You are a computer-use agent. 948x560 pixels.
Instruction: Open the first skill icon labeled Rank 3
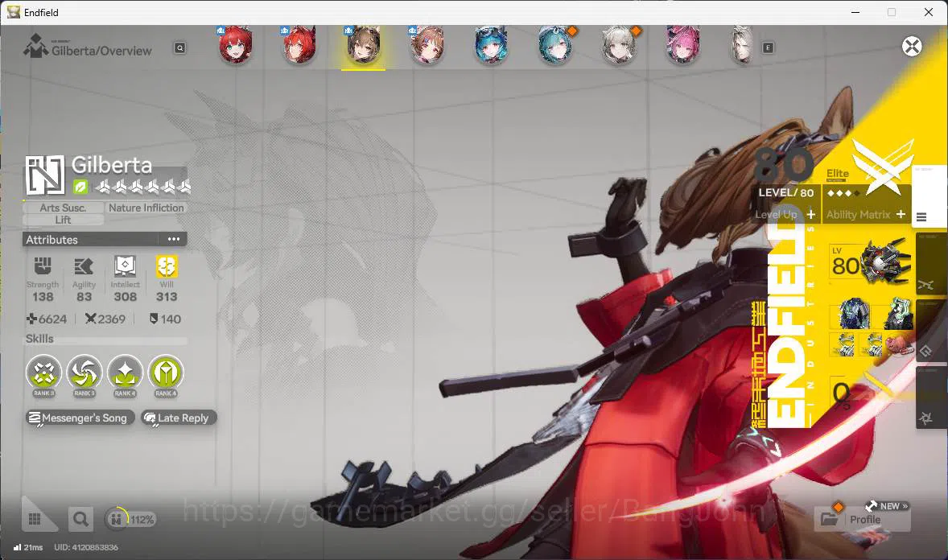point(43,373)
